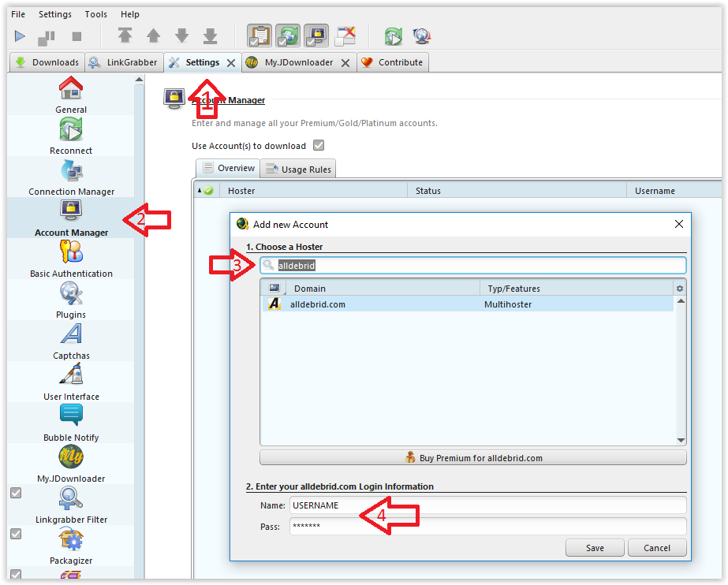The height and width of the screenshot is (585, 728).
Task: Switch to the Overview tab
Action: pos(228,168)
